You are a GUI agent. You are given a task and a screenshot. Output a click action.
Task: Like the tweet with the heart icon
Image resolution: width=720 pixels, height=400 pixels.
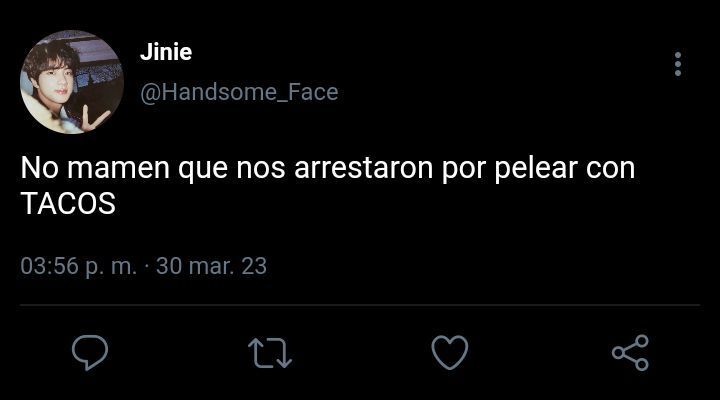coord(450,352)
